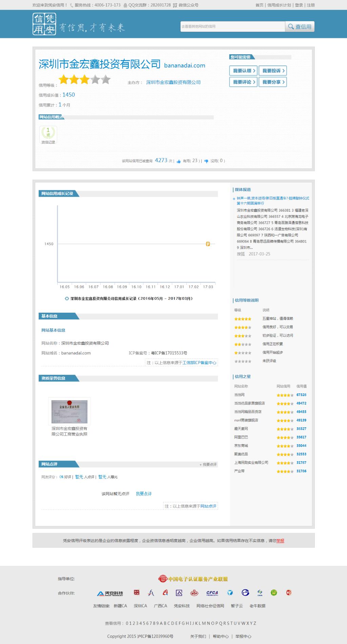The width and height of the screenshot is (347, 644).
Task: Open 京东商城 in the 信用之星 list
Action: pyautogui.click(x=241, y=446)
